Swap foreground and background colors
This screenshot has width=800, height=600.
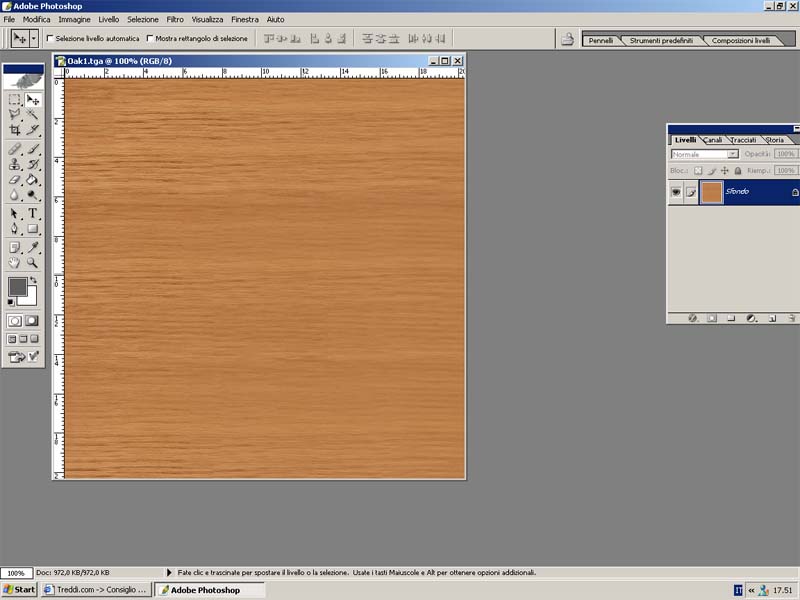(x=32, y=279)
